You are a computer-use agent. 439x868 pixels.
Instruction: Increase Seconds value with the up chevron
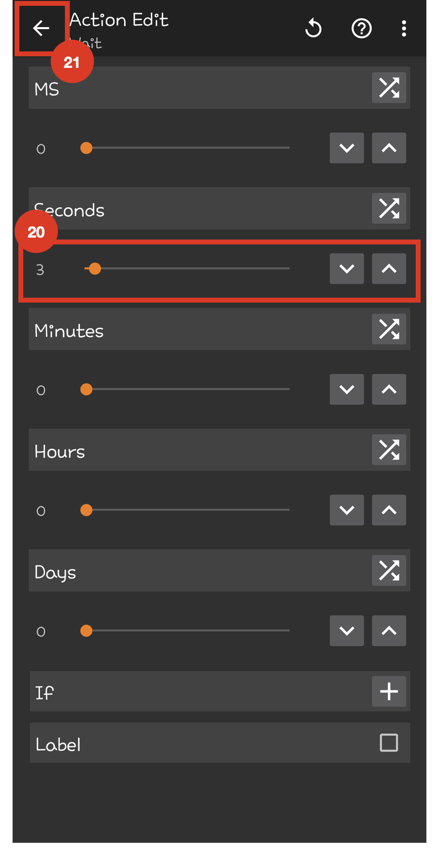(x=389, y=268)
